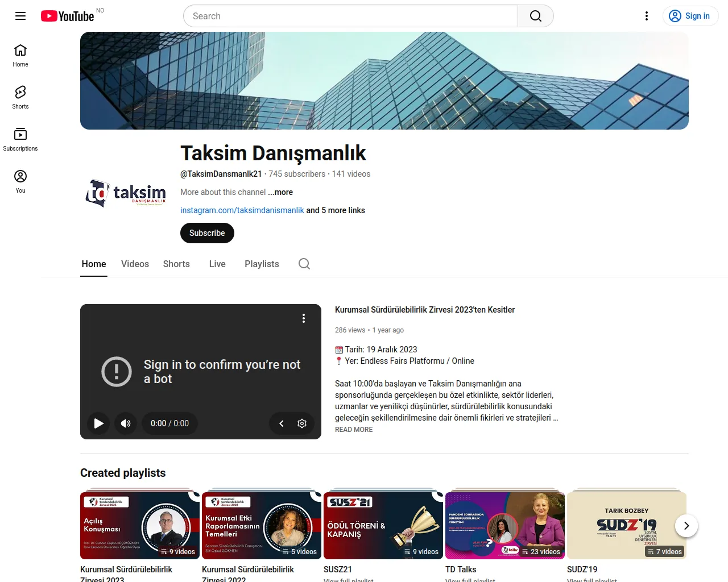Open You in the sidebar
Image resolution: width=728 pixels, height=582 pixels.
(x=20, y=182)
